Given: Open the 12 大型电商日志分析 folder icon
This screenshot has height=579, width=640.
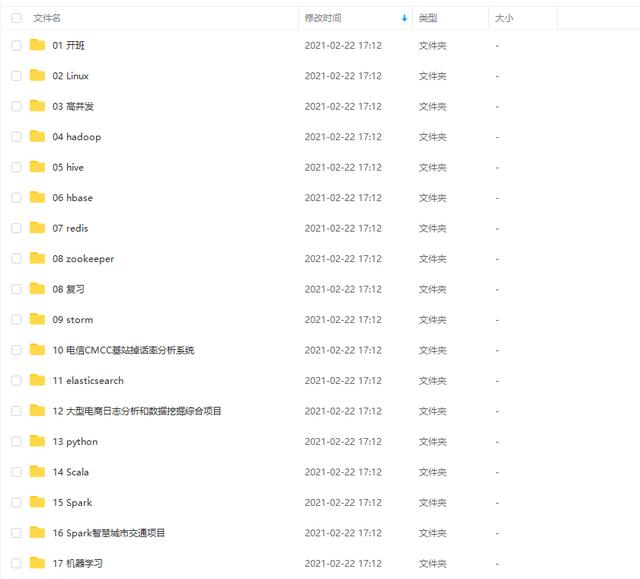Looking at the screenshot, I should click(37, 410).
